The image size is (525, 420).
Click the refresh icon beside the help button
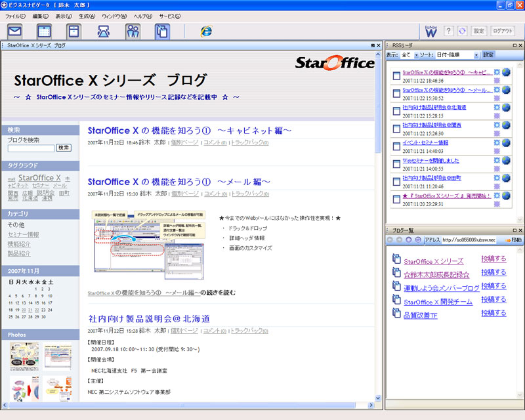point(462,31)
